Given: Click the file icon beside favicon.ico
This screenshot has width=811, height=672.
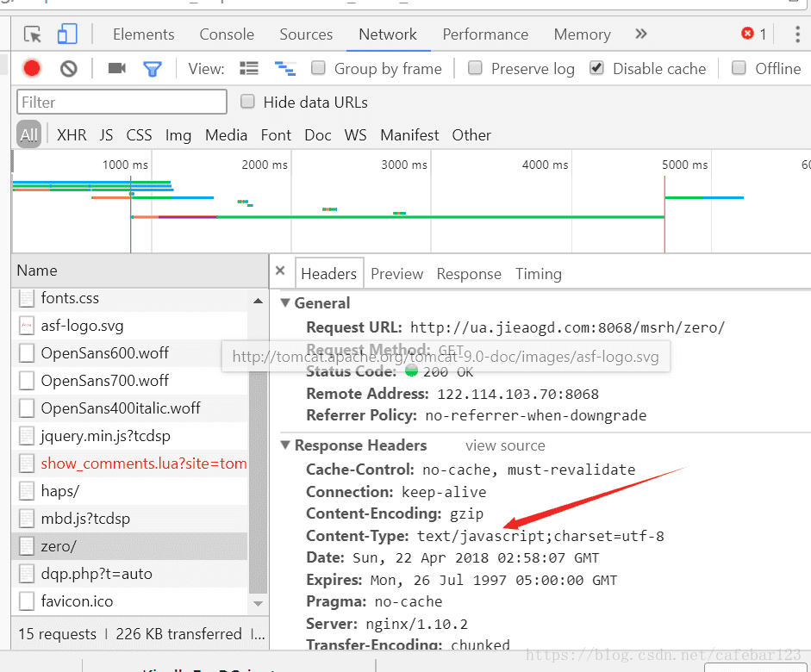Looking at the screenshot, I should pyautogui.click(x=27, y=601).
